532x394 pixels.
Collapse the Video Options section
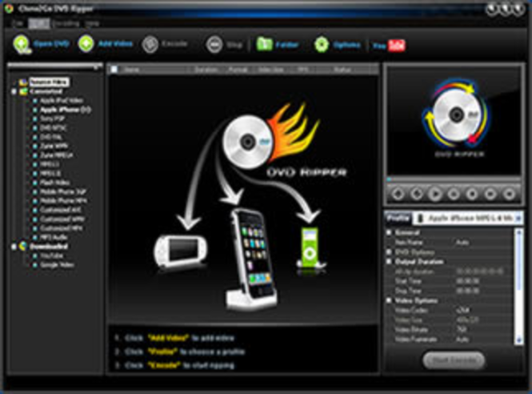[x=389, y=300]
